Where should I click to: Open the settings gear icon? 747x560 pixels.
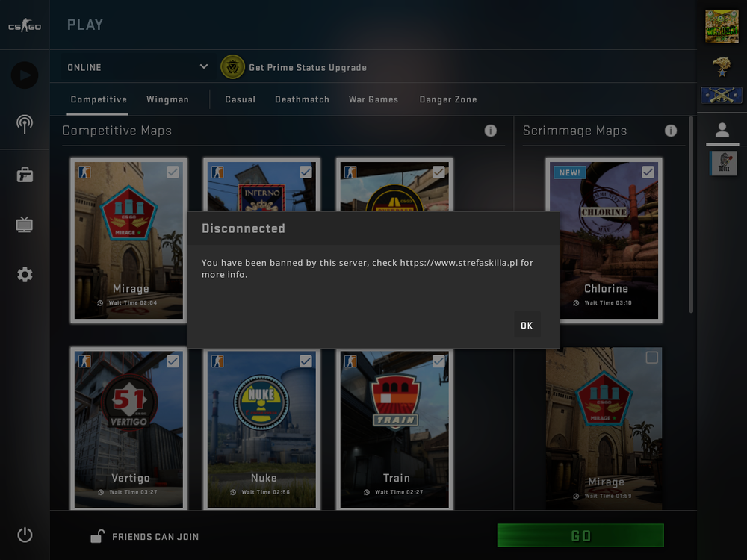[25, 274]
